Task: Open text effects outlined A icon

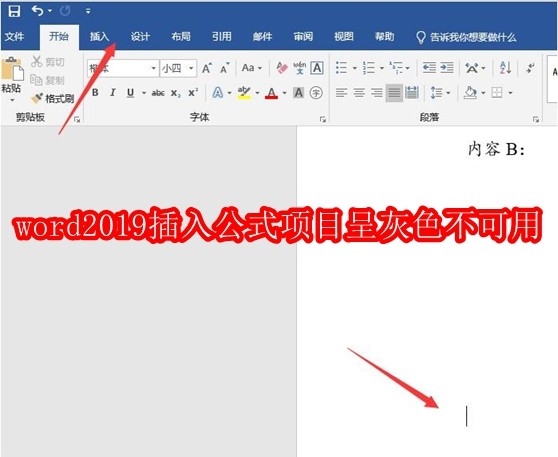Action: pyautogui.click(x=218, y=93)
